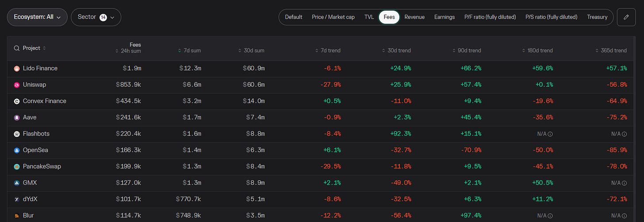644x222 pixels.
Task: Click the info icon in Flashbots 180d trend
Action: (551, 134)
